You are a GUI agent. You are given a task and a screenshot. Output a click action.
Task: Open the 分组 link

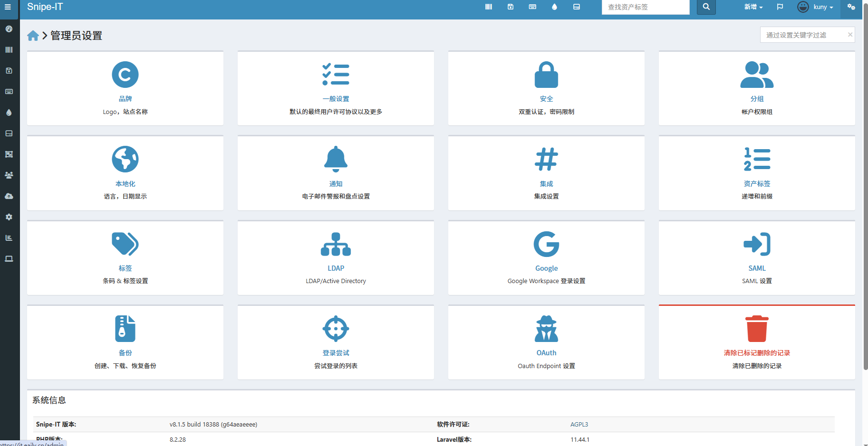757,99
